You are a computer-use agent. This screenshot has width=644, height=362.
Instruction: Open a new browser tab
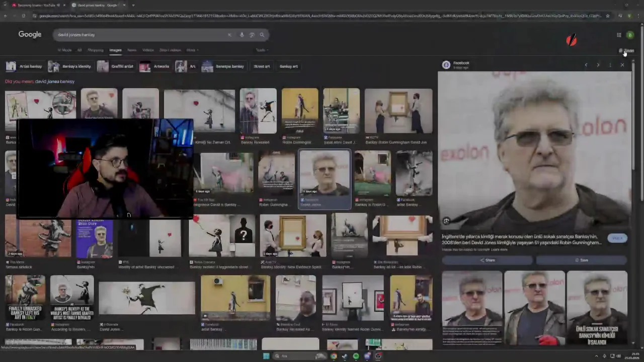point(133,5)
